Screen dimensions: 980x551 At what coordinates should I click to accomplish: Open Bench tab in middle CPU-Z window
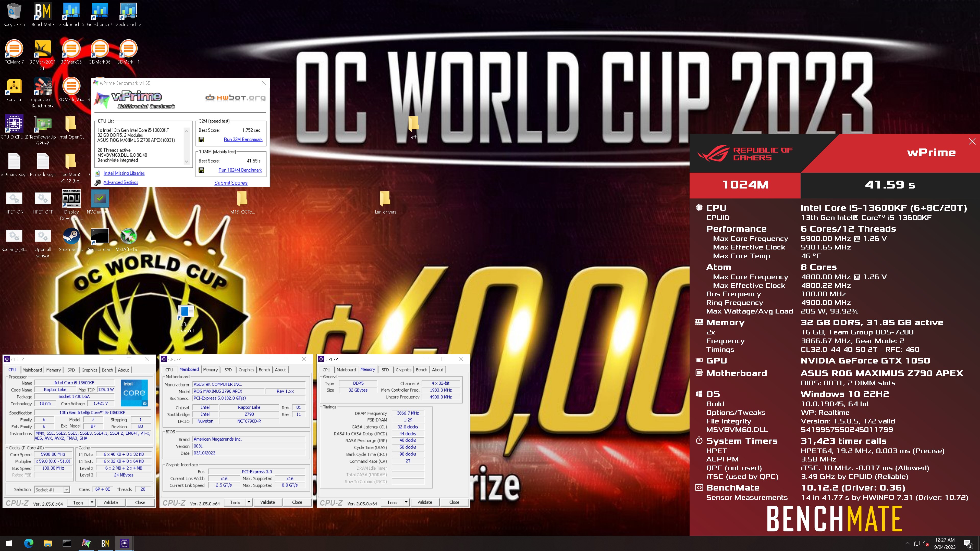pos(264,370)
